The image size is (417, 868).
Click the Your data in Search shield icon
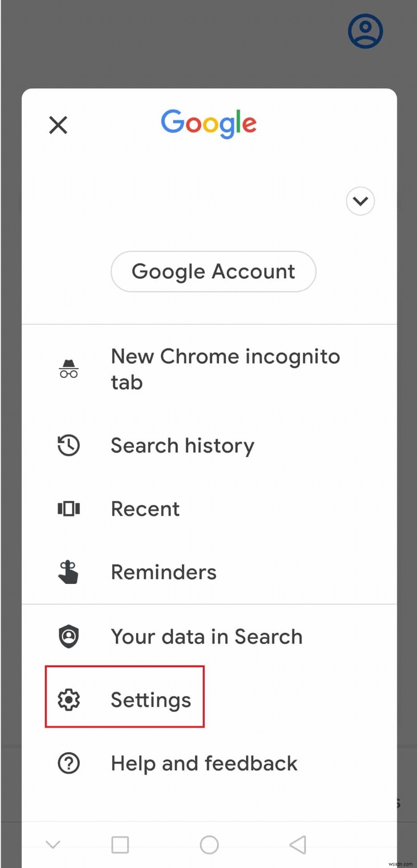click(x=68, y=636)
